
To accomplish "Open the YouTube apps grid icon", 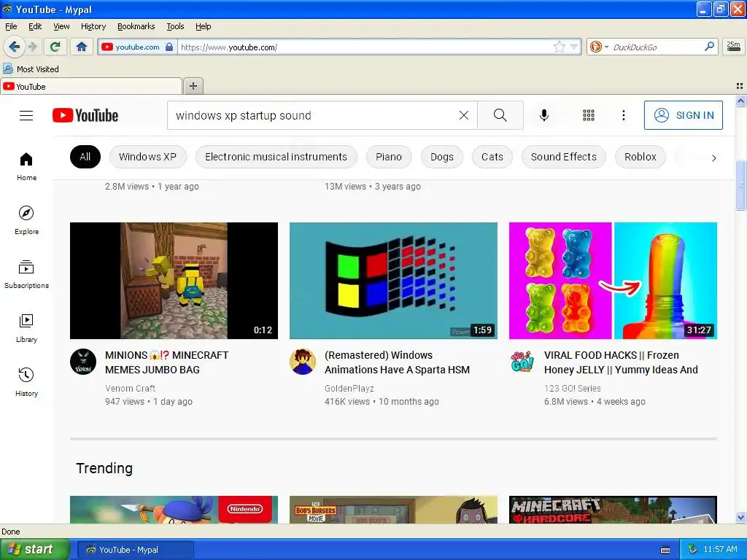I will click(589, 115).
